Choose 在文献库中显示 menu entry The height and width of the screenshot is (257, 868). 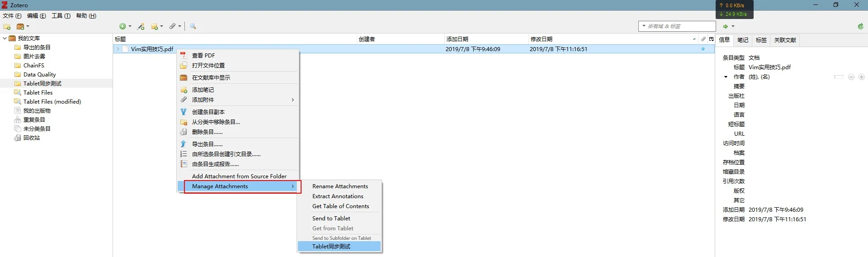pos(238,78)
